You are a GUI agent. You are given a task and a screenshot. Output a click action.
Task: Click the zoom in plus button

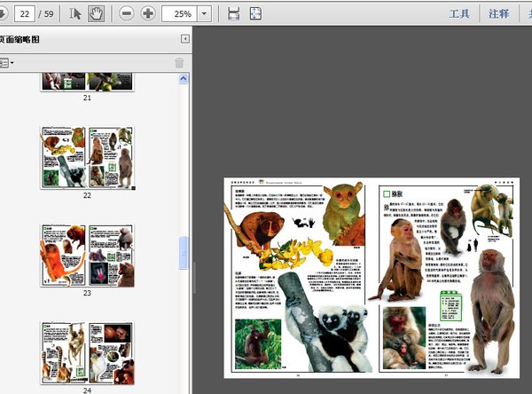coord(148,13)
